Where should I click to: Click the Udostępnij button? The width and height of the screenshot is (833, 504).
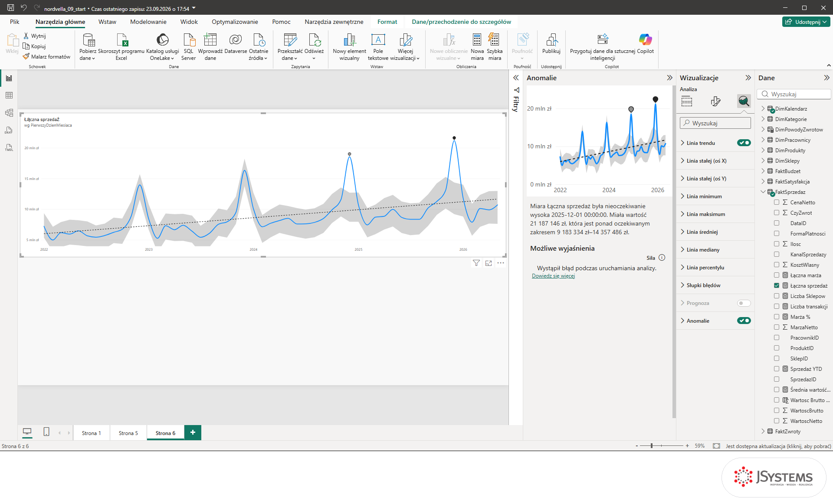[x=807, y=22]
